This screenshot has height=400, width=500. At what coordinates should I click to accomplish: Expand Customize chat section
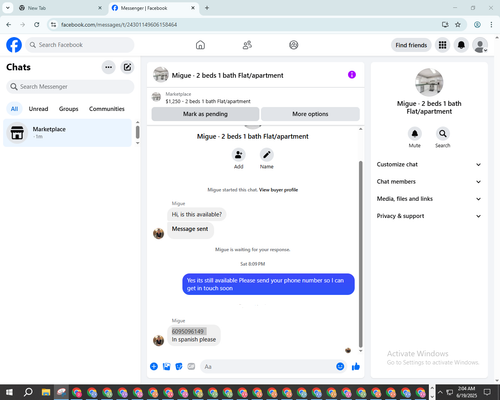(429, 164)
